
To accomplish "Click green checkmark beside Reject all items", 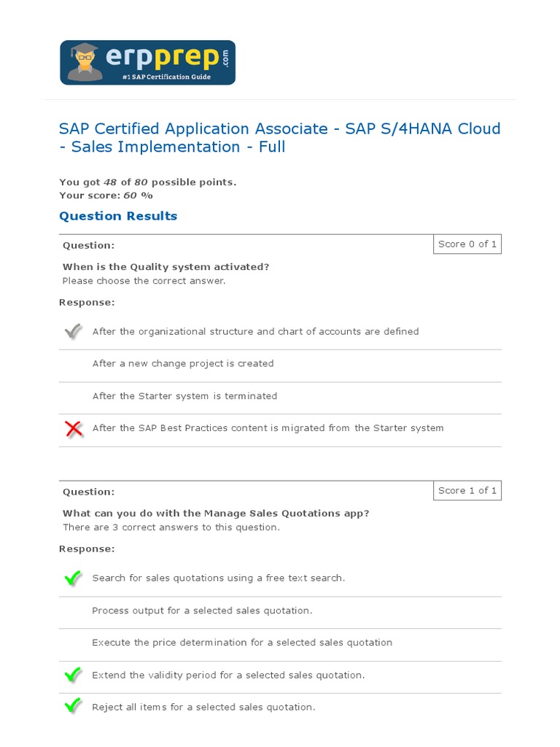I will [73, 707].
